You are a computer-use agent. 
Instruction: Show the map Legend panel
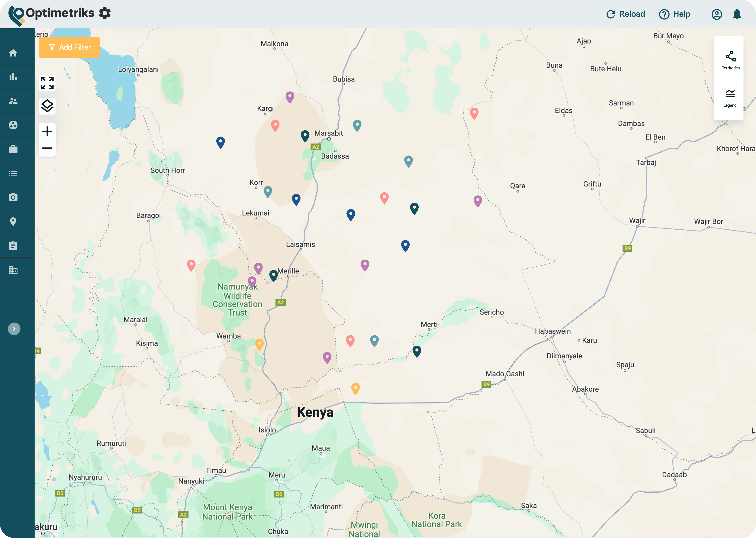tap(730, 98)
